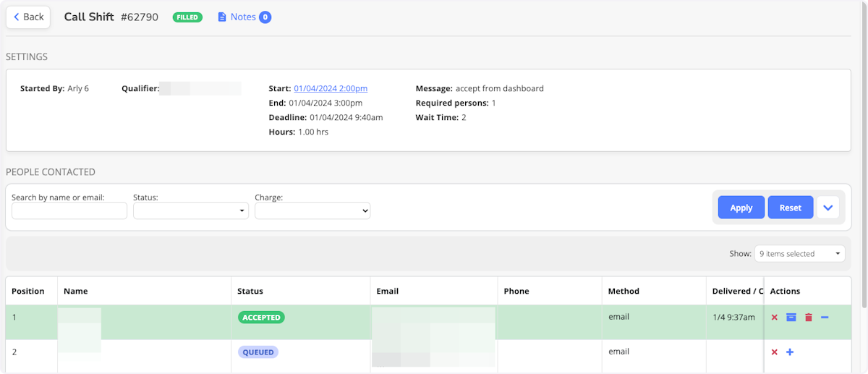The image size is (868, 374).
Task: Click the blue archive box icon in row 1
Action: [791, 318]
